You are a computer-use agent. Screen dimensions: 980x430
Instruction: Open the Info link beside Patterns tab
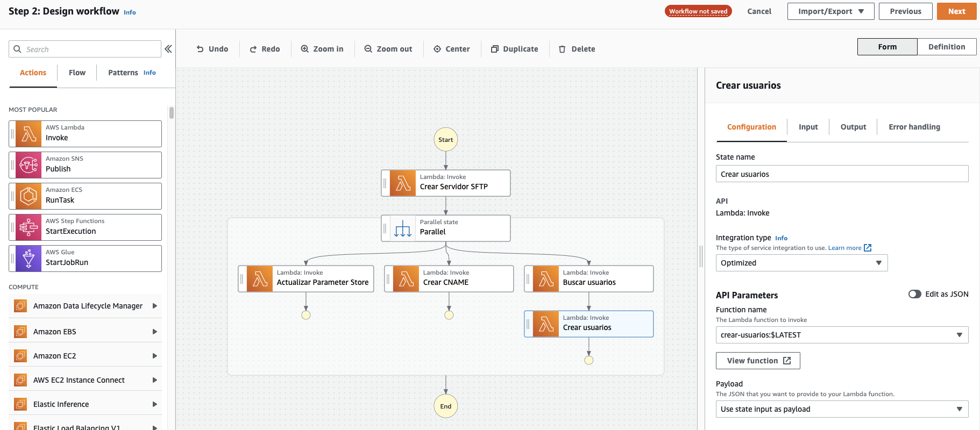[150, 73]
